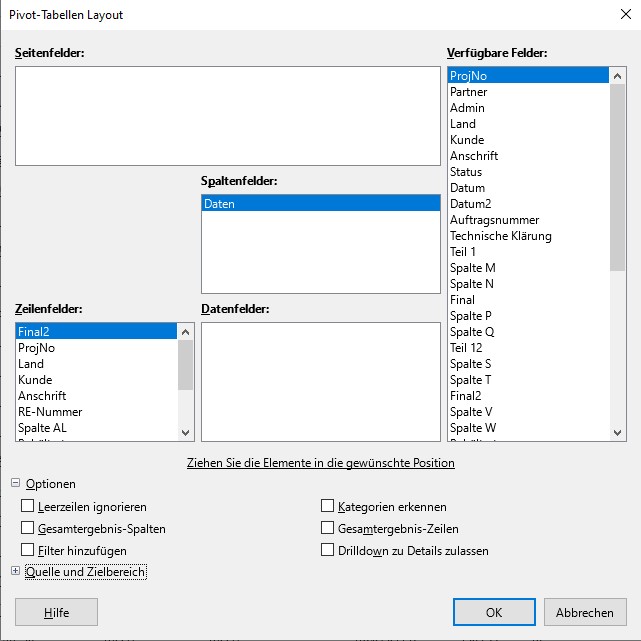Select Kunde in Verfügbare Felder
The height and width of the screenshot is (641, 641).
tap(528, 139)
